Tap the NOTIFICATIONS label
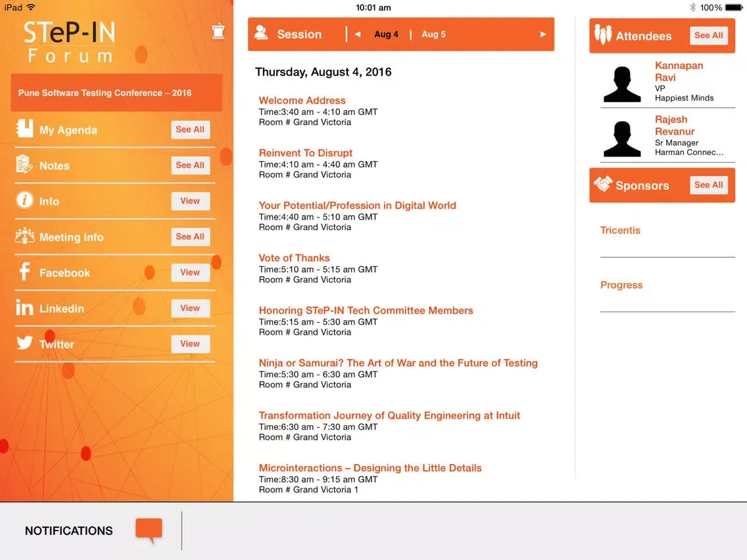The width and height of the screenshot is (747, 560). pos(68,530)
